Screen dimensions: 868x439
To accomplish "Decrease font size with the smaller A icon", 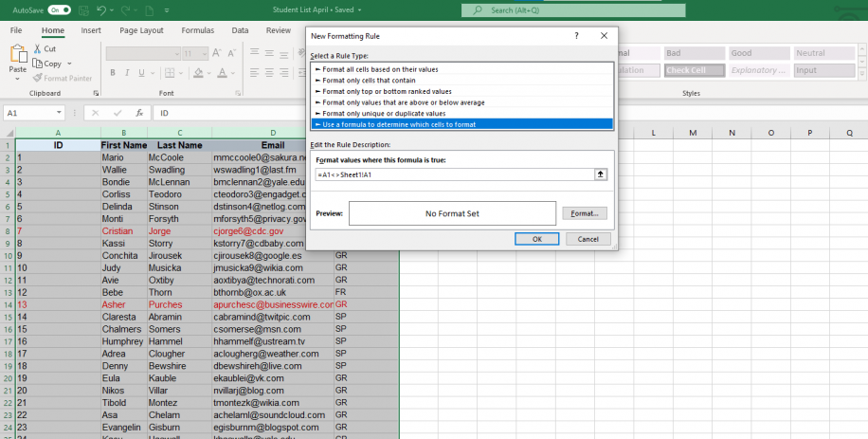I will click(x=231, y=53).
